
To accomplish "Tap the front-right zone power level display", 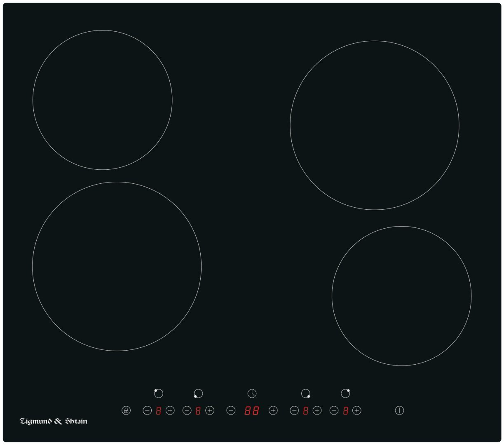I will [305, 410].
